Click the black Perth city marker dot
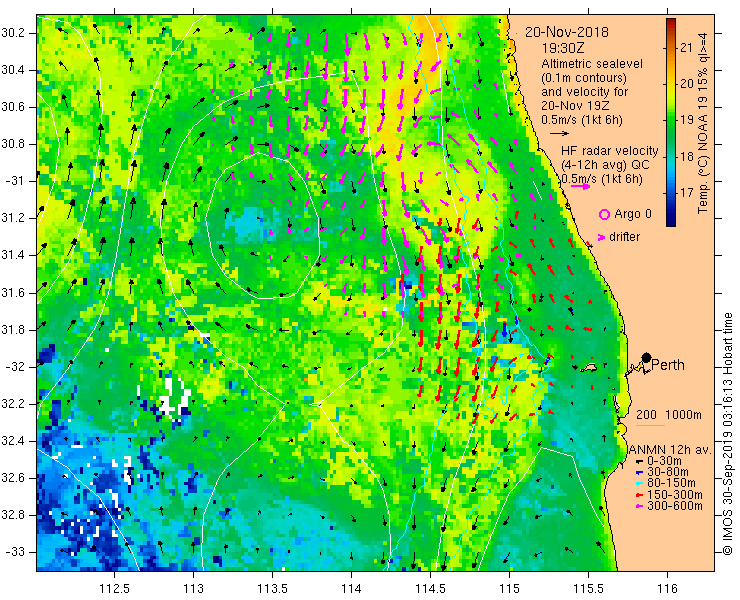The width and height of the screenshot is (740, 600). (646, 357)
